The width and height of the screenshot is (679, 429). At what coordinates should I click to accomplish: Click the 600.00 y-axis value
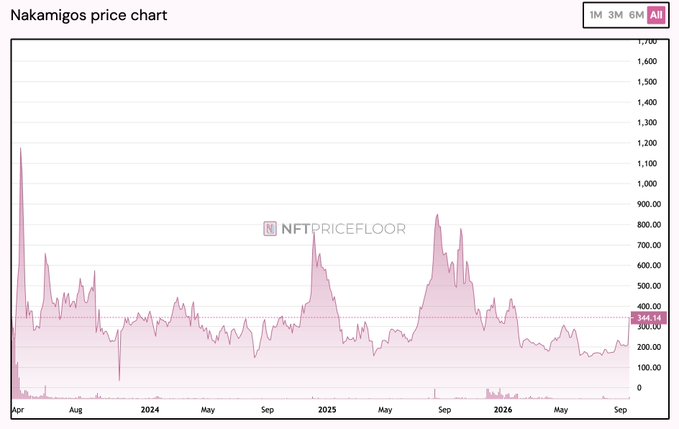coord(649,265)
